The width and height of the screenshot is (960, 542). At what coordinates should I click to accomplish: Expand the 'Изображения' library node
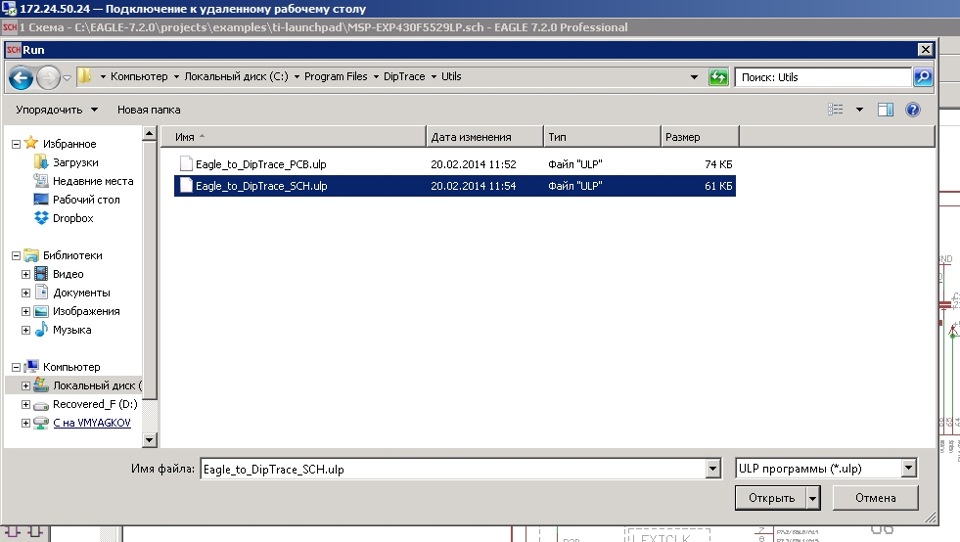(26, 311)
